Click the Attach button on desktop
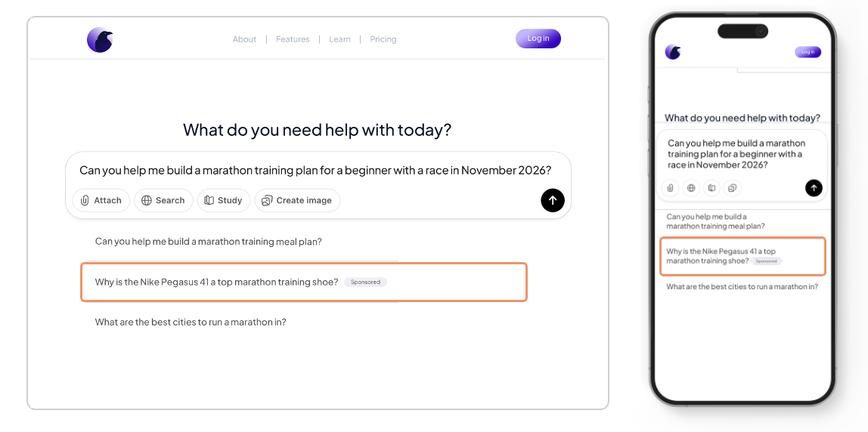The image size is (868, 432). click(x=101, y=200)
